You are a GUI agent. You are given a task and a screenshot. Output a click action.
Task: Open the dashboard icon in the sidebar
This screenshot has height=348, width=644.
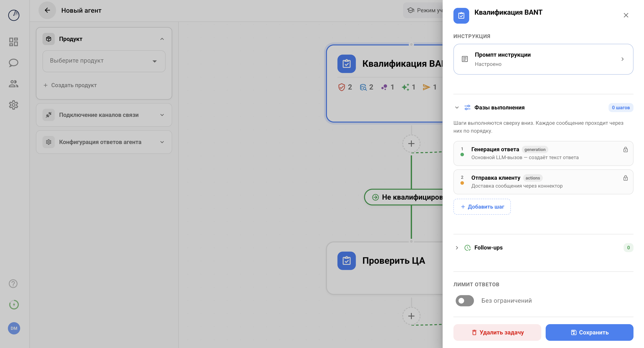pos(14,42)
